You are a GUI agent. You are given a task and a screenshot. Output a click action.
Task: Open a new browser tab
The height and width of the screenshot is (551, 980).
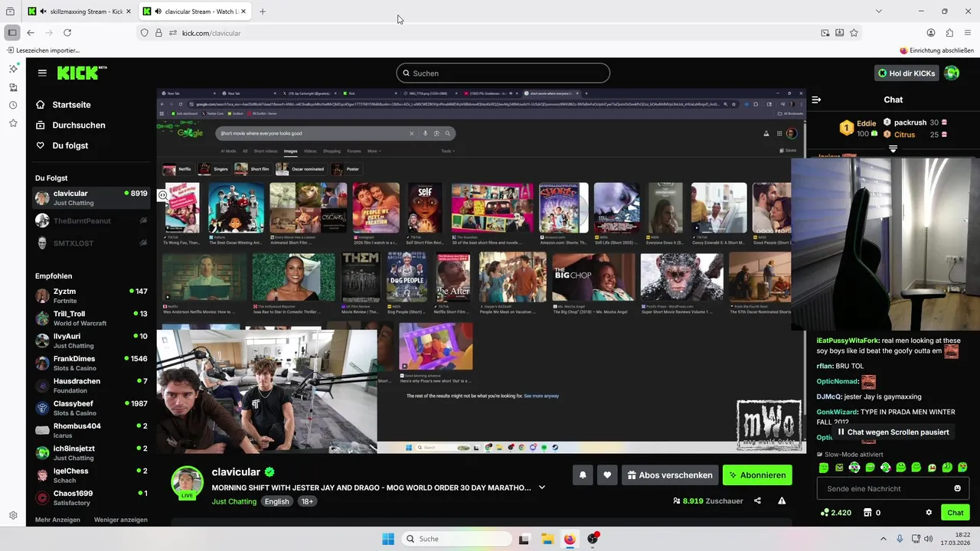(x=263, y=11)
